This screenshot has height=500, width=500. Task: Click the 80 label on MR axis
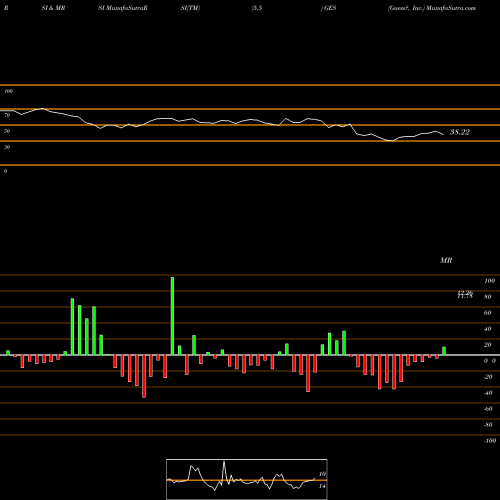(x=488, y=297)
